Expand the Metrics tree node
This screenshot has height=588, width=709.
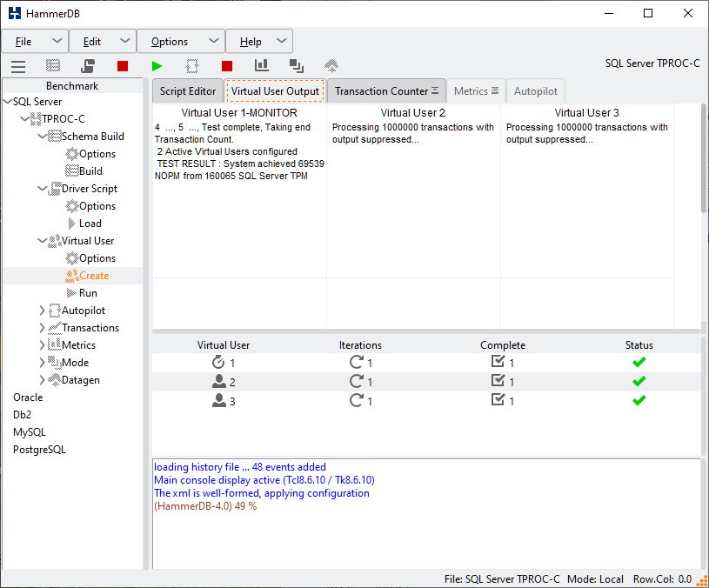coord(42,345)
